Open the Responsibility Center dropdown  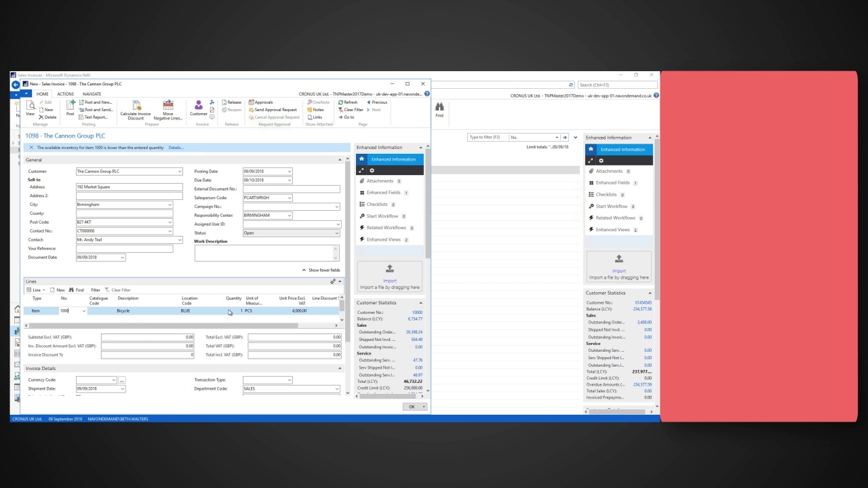pos(289,215)
